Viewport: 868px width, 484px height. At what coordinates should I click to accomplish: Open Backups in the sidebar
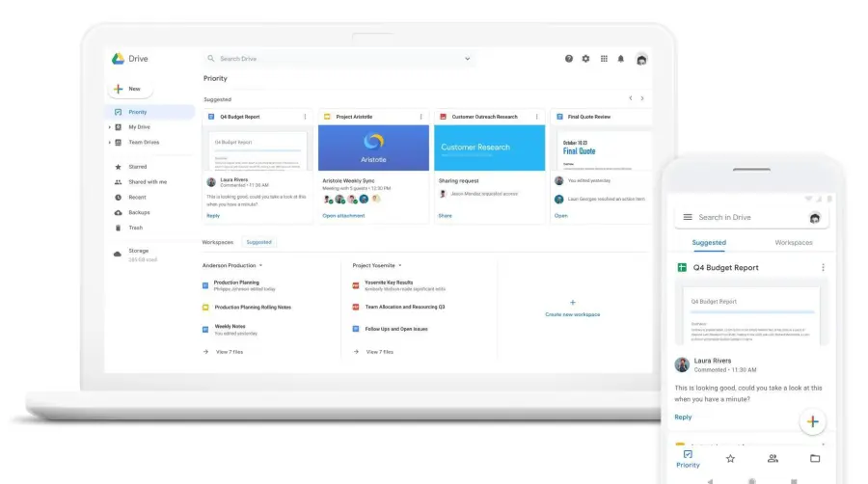[x=140, y=212]
